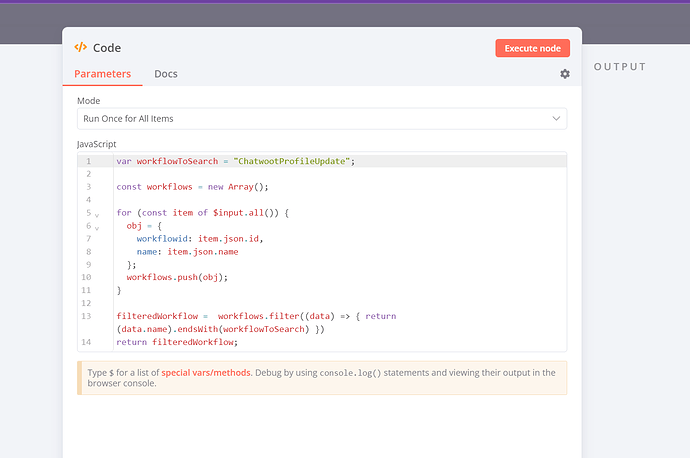Click the workflowid property line
The height and width of the screenshot is (458, 690).
pyautogui.click(x=200, y=239)
